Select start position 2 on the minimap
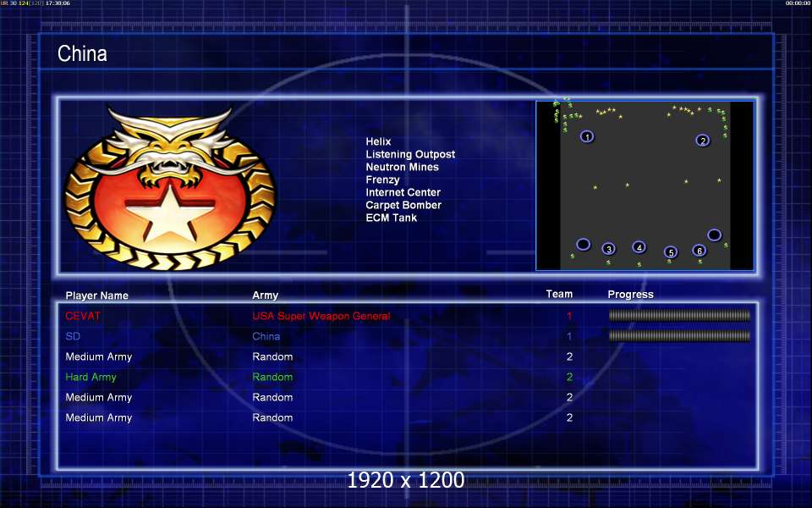Viewport: 812px width, 508px height. coord(703,141)
